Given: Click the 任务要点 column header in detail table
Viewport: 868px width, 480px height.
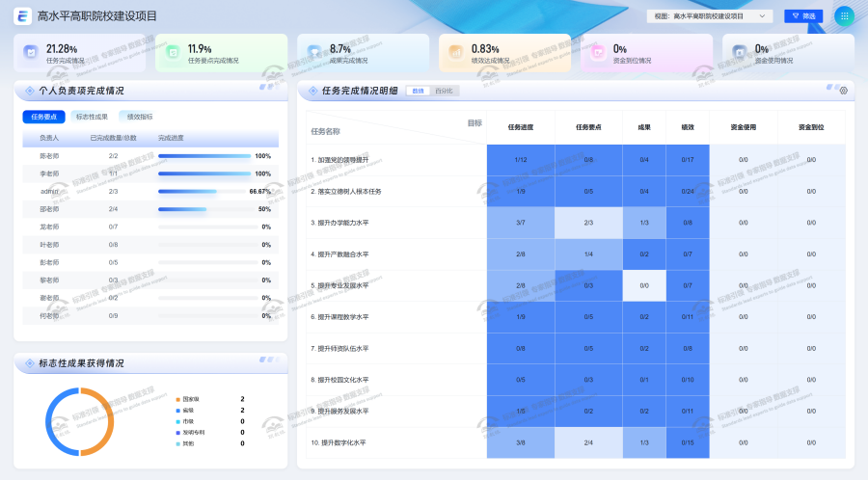Looking at the screenshot, I should click(x=588, y=127).
